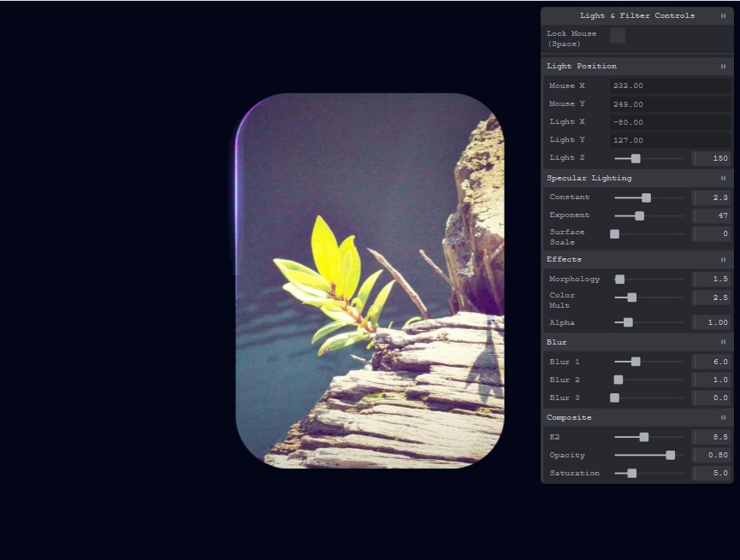Click the plant photo preview image
The height and width of the screenshot is (560, 740).
pos(370,280)
